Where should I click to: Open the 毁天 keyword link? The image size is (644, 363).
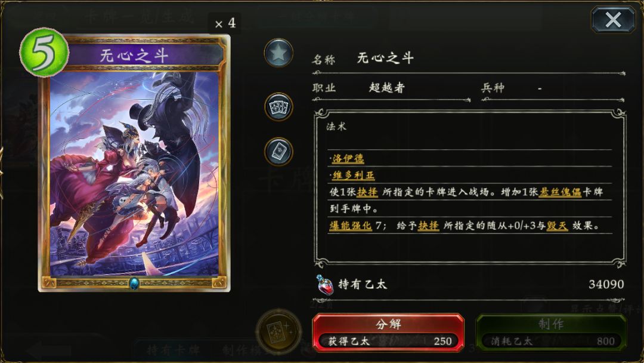pyautogui.click(x=558, y=226)
